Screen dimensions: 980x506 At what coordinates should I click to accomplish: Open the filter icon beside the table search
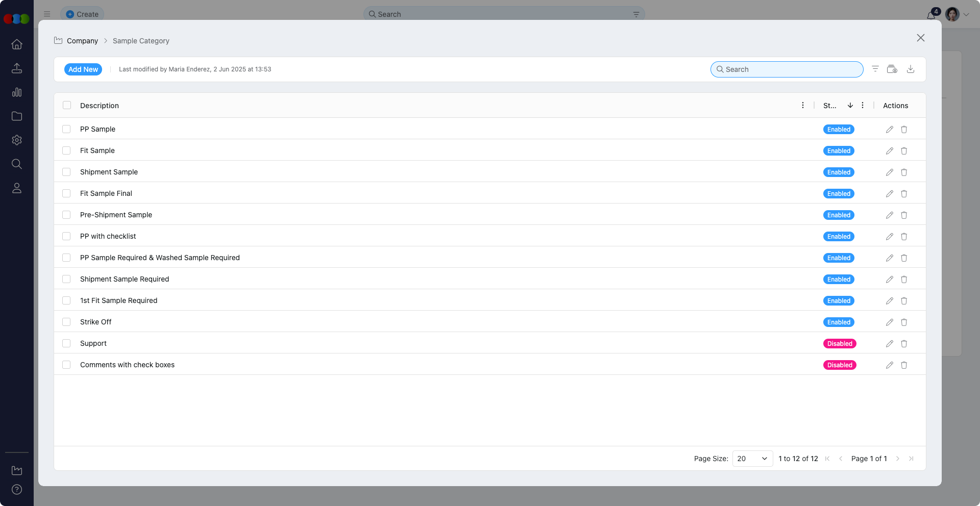point(875,69)
